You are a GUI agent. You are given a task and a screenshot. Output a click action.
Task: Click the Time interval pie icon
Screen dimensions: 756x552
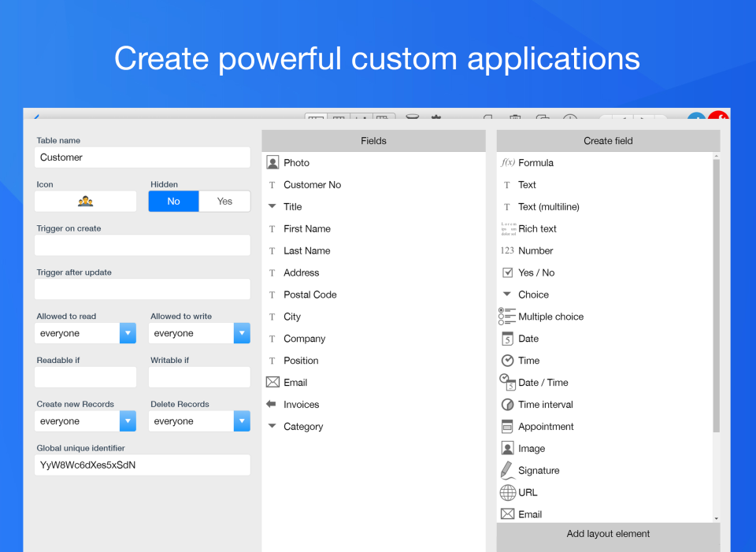[508, 404]
